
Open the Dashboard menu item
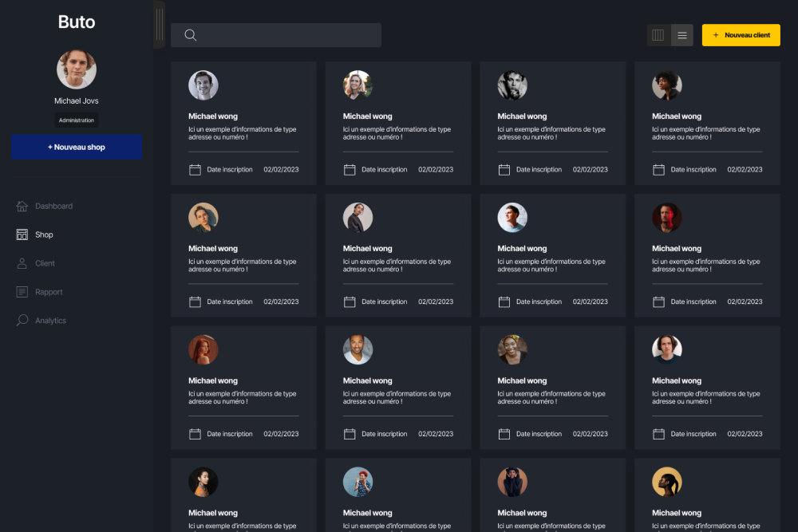(x=53, y=207)
